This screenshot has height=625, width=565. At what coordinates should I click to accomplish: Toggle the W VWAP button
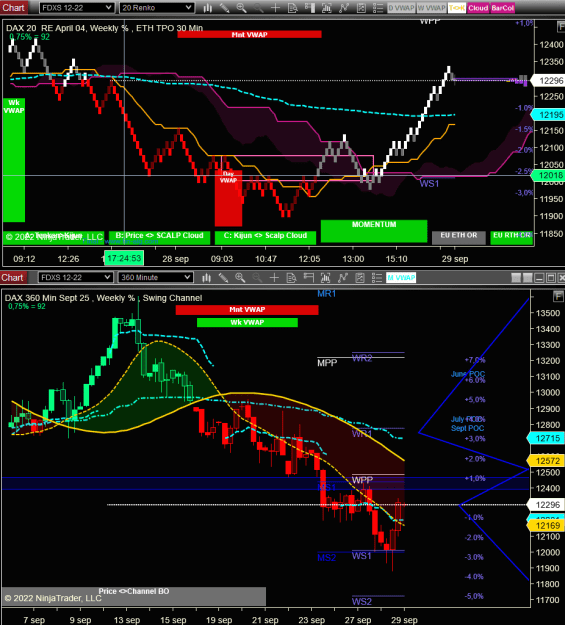[431, 8]
